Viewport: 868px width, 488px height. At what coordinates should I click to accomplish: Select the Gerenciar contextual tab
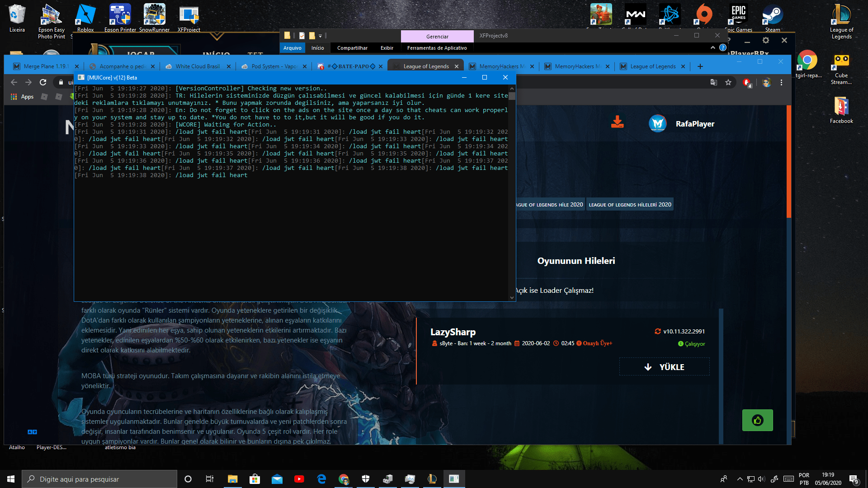tap(437, 37)
